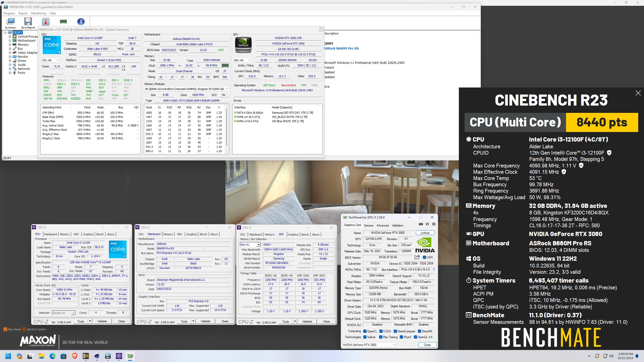The height and width of the screenshot is (362, 644).
Task: Select Video Adapter in the HWiNFO tree
Action: click(27, 53)
